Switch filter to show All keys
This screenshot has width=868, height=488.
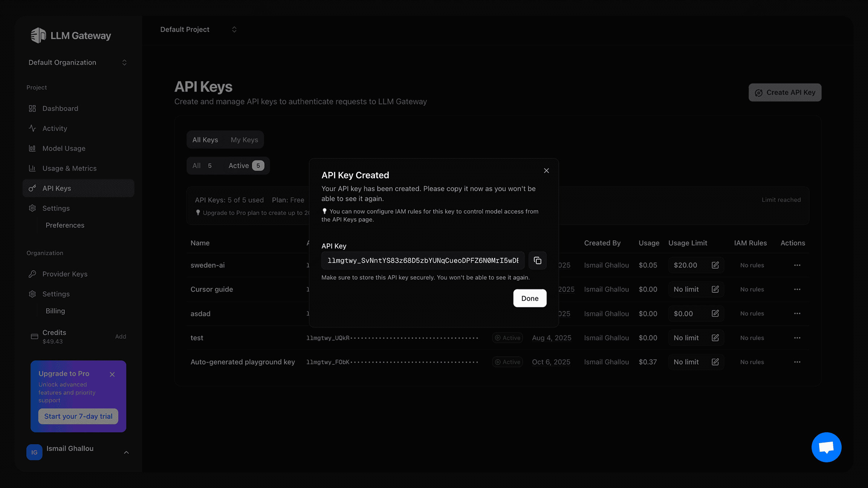click(x=200, y=165)
